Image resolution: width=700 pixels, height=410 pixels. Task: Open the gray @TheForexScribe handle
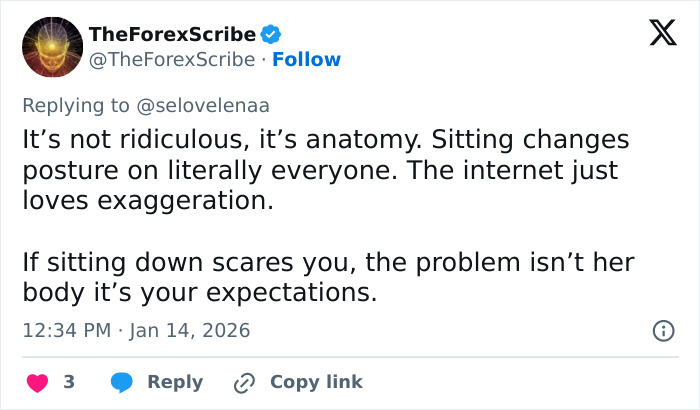pyautogui.click(x=172, y=60)
